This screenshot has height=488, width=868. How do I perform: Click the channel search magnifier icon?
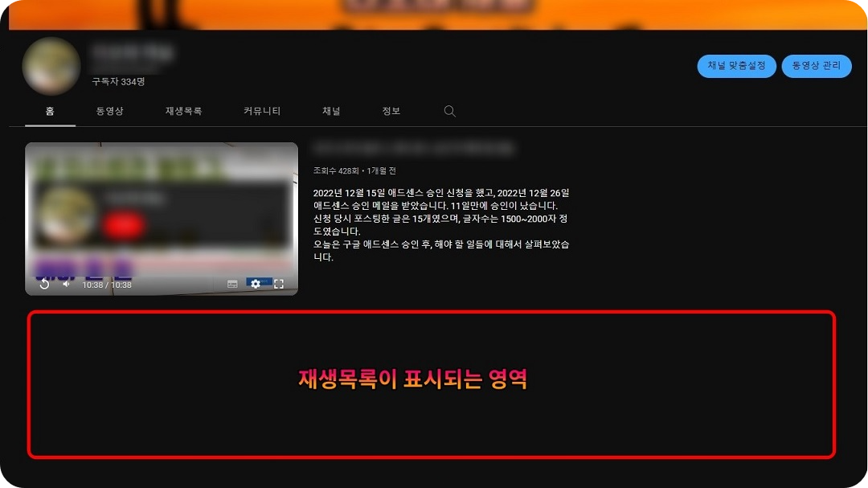449,111
